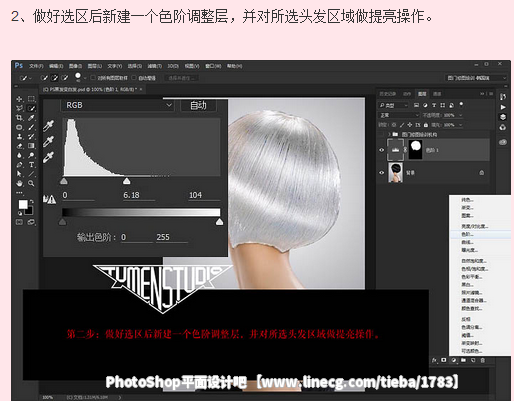Click the foreground color swatch
514x401 pixels.
(x=23, y=204)
